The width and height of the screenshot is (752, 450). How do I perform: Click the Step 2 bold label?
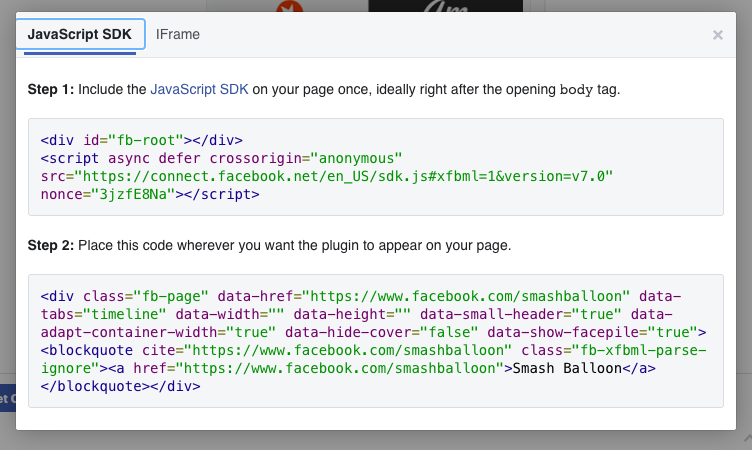click(x=50, y=245)
